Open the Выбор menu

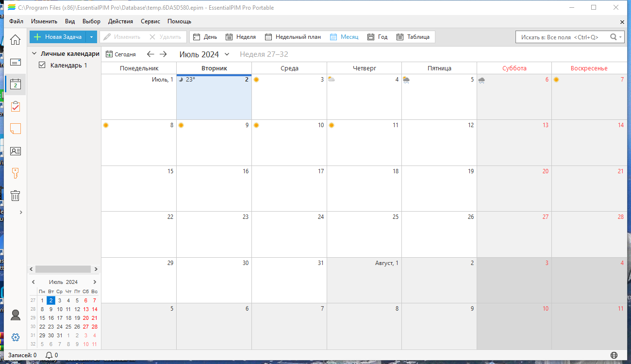[x=91, y=21]
